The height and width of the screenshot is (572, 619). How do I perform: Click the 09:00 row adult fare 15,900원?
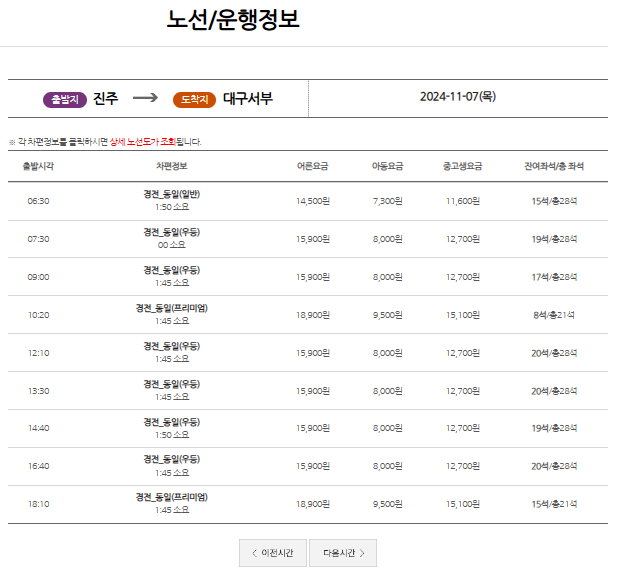point(313,277)
